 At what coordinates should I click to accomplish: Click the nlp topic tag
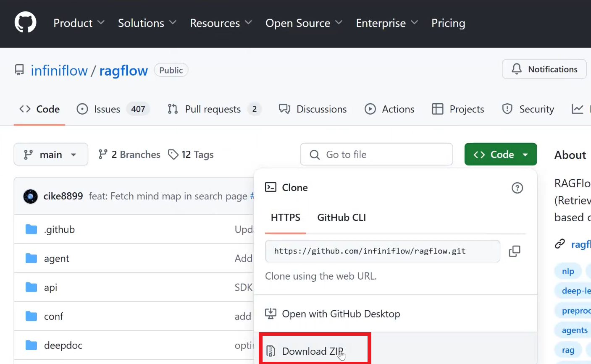[568, 271]
